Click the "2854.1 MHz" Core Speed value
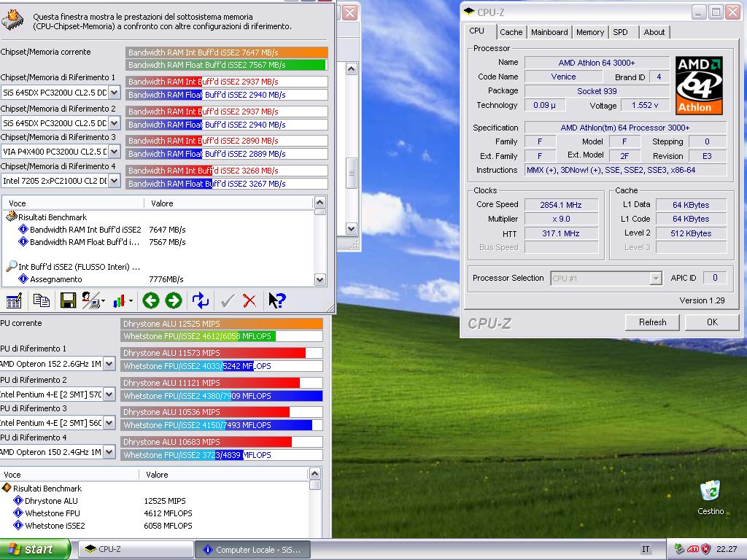747x560 pixels. [561, 205]
